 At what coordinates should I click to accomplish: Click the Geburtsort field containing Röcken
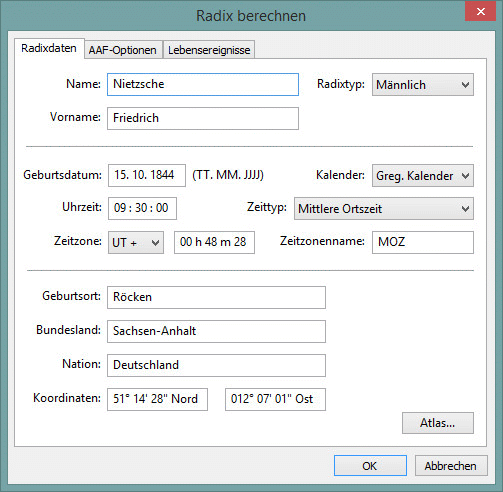[216, 297]
